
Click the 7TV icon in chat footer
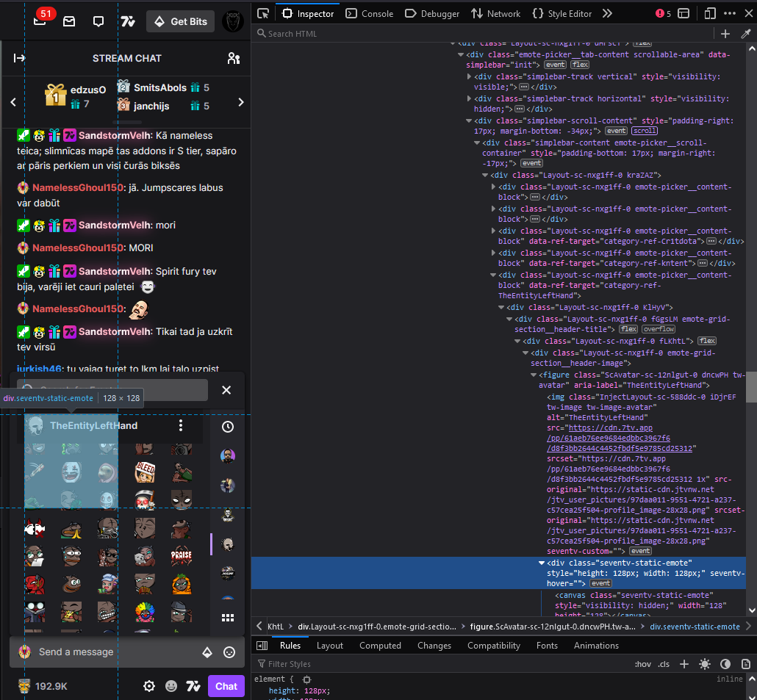point(193,686)
